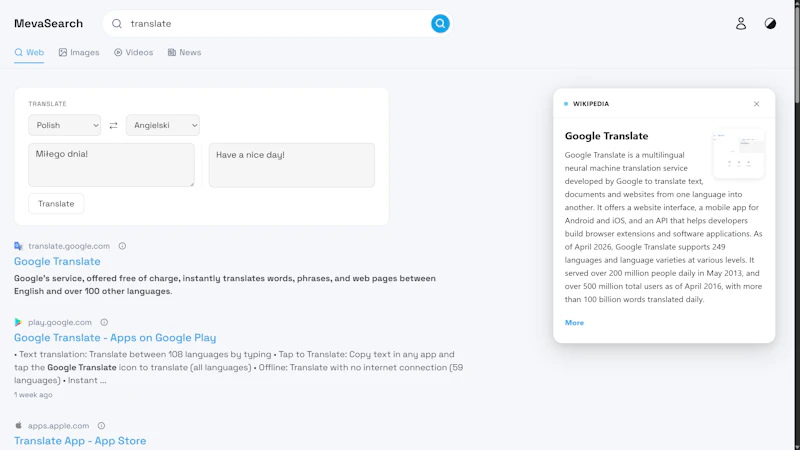The image size is (800, 450).
Task: Click the play.google.com URL text
Action: (x=60, y=322)
